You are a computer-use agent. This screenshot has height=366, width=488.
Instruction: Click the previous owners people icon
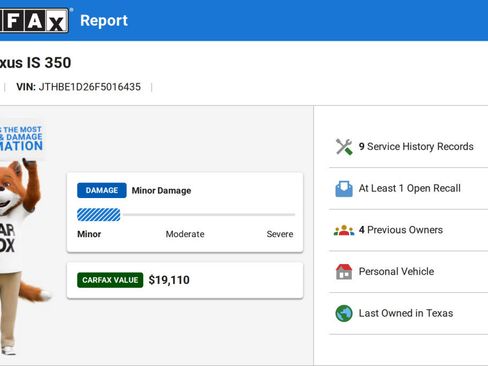click(344, 230)
